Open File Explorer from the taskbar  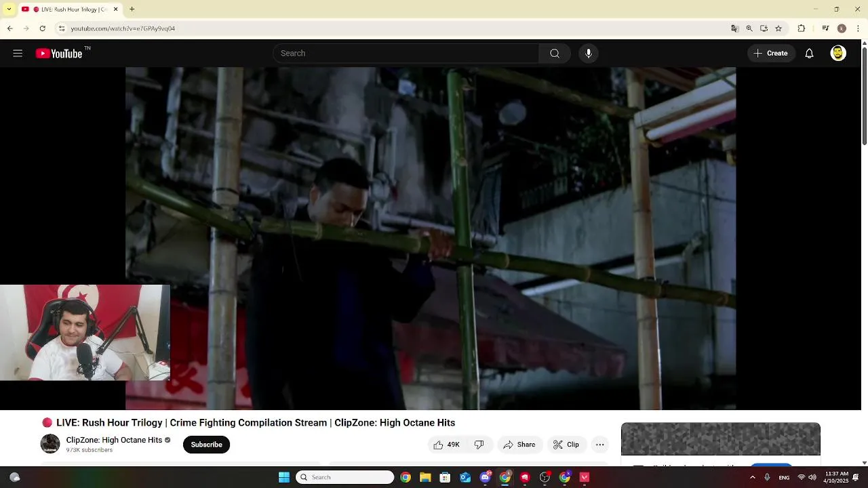[425, 477]
